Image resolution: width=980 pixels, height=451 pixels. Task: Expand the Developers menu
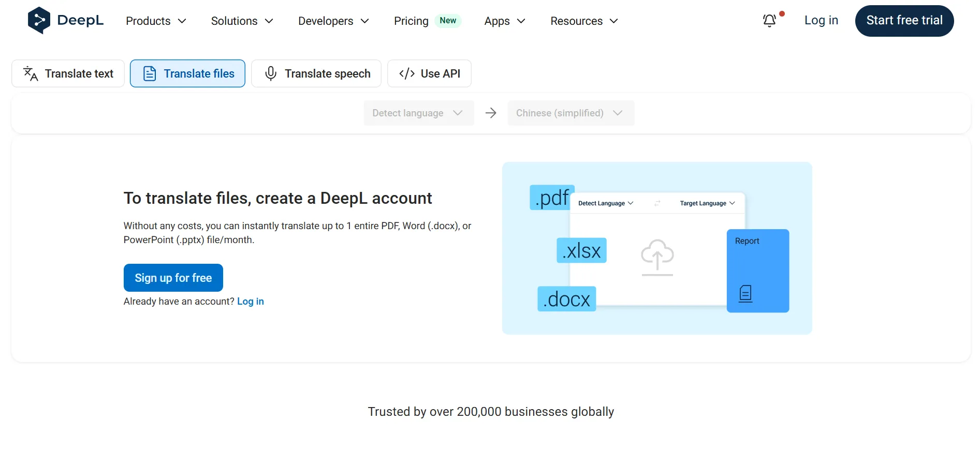pos(333,21)
